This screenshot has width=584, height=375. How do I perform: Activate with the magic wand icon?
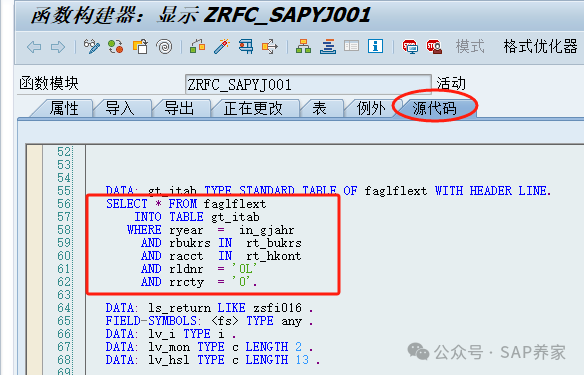222,47
